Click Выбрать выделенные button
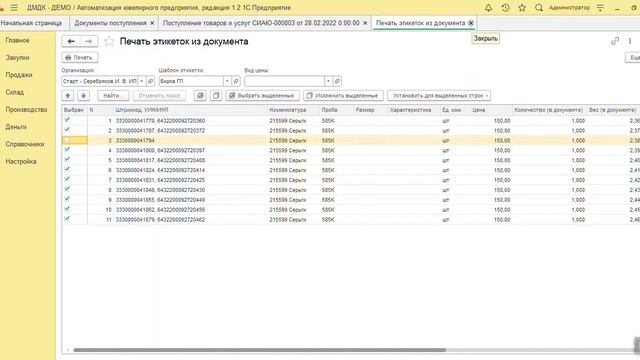The image size is (640, 360). [x=262, y=96]
